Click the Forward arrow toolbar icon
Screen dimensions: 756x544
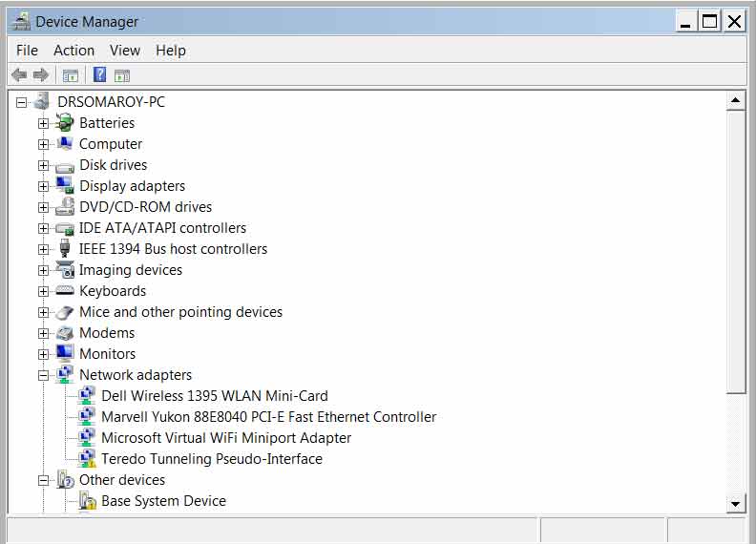coord(41,75)
